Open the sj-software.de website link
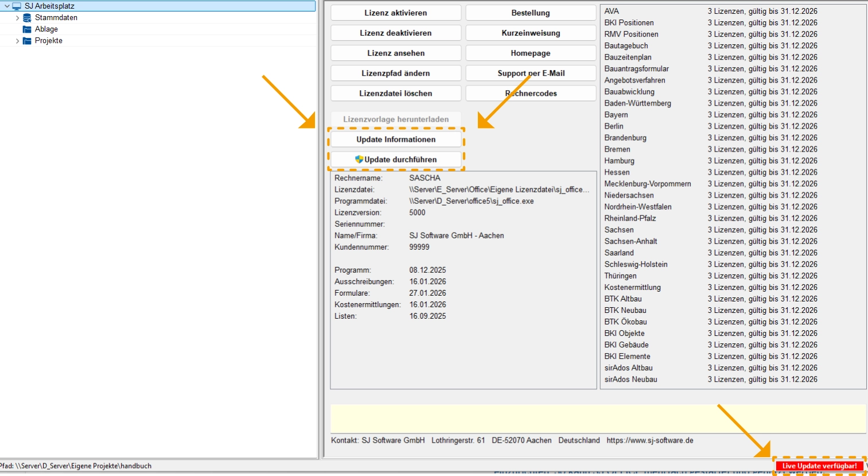Screen dimensions: 868x476 point(650,440)
